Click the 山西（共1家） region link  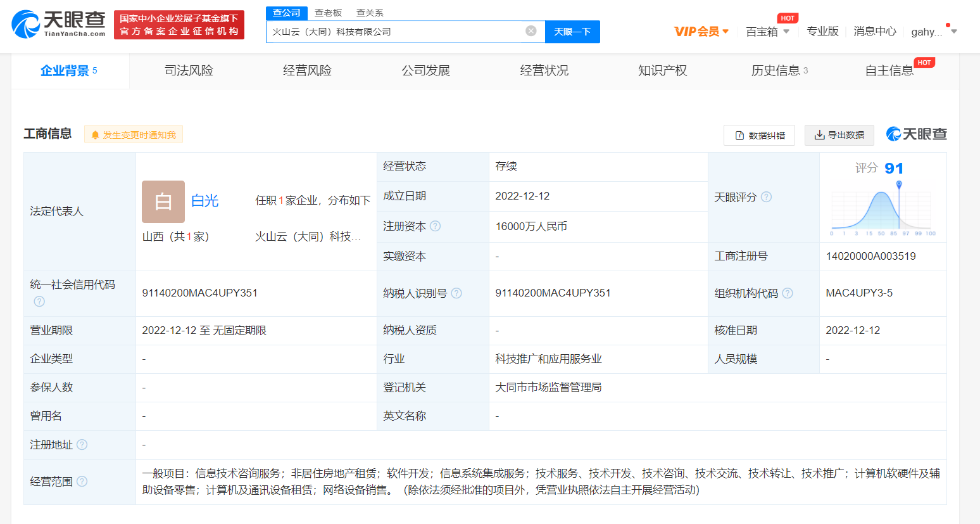click(x=175, y=236)
